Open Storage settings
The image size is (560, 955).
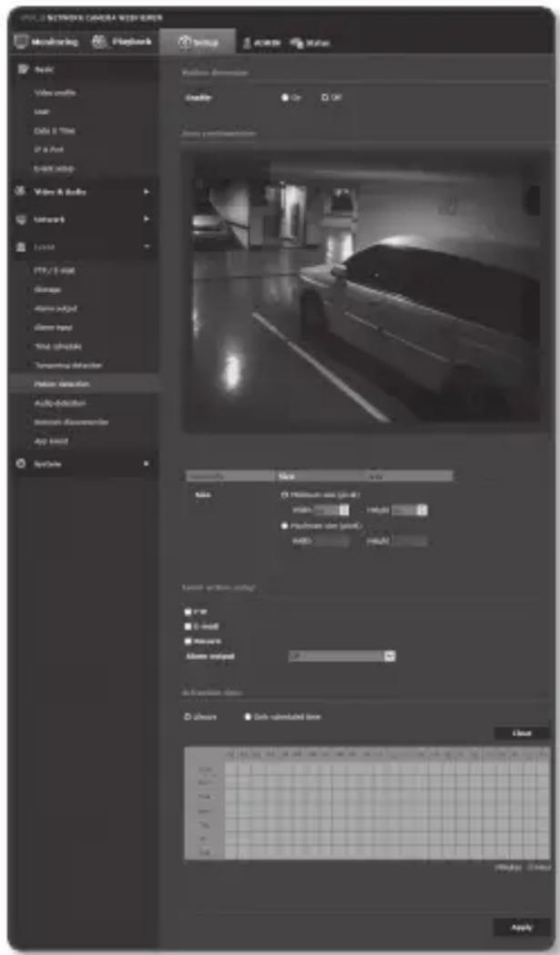click(47, 289)
